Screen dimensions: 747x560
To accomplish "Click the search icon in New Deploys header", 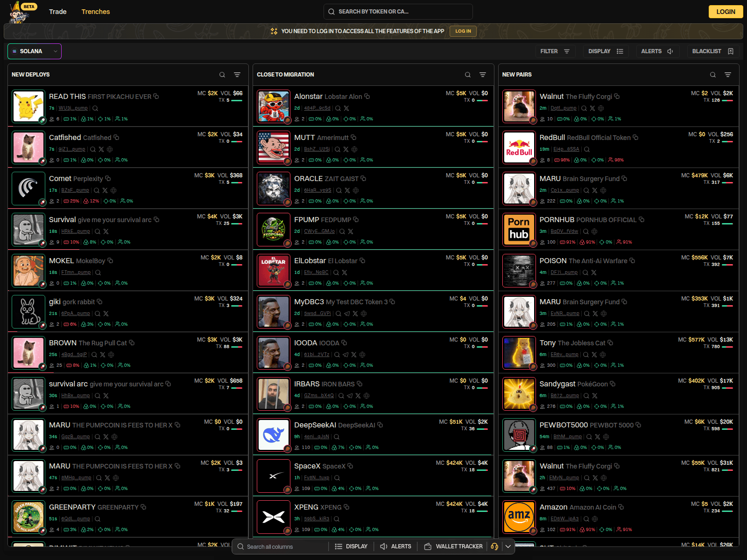I will coord(222,75).
